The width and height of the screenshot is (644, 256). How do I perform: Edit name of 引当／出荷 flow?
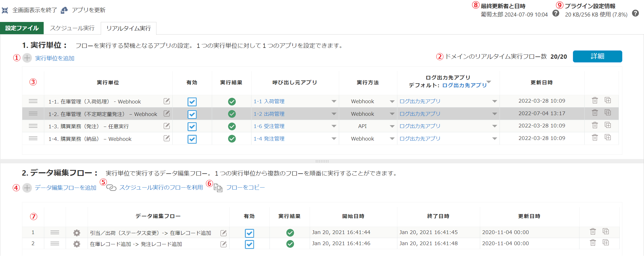pos(224,233)
